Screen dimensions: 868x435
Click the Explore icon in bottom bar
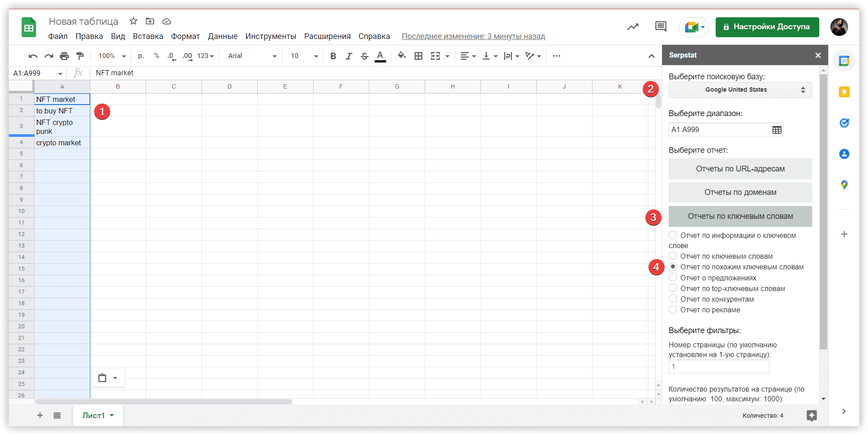pyautogui.click(x=811, y=416)
